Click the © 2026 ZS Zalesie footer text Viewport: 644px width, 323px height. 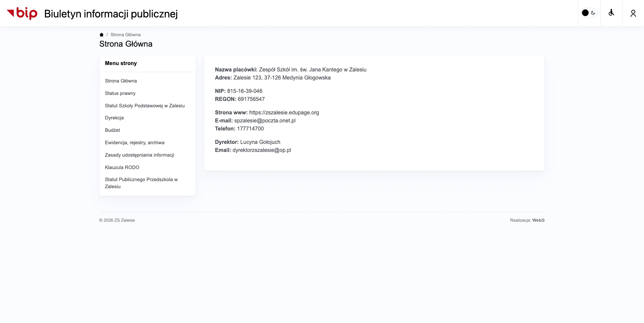click(x=117, y=220)
